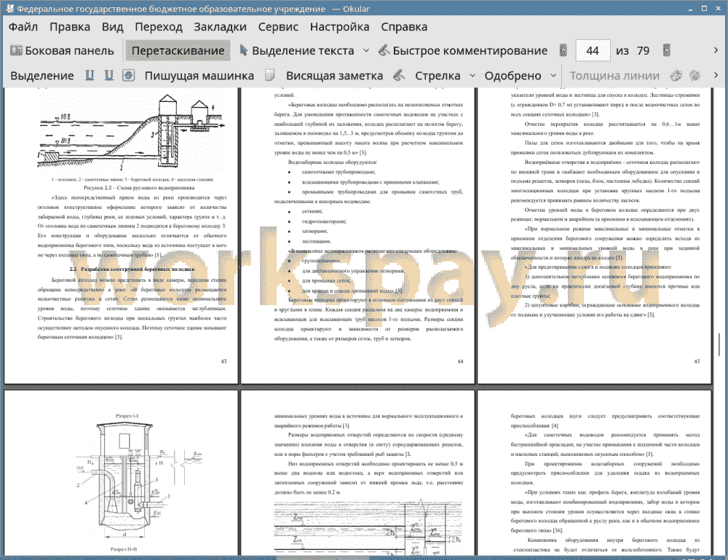
Task: Select the Стрелка arrow tool
Action: pos(438,76)
